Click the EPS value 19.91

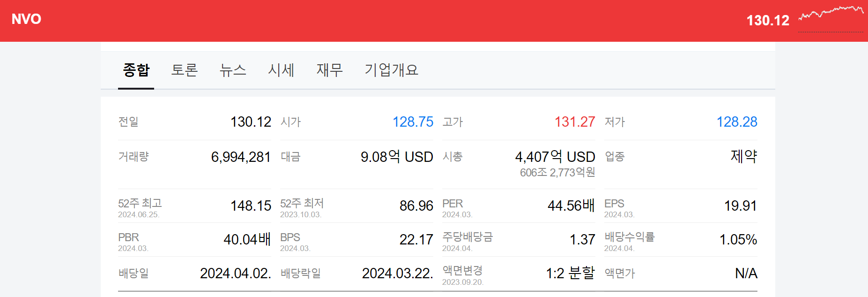point(741,206)
